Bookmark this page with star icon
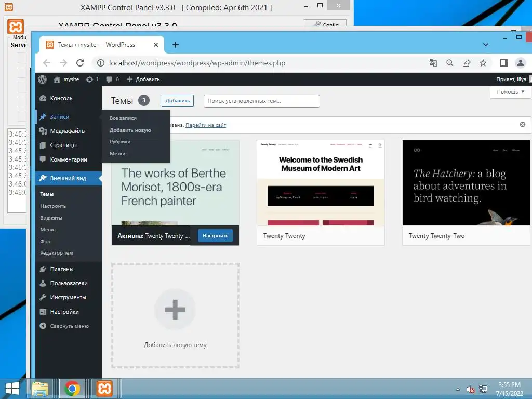The image size is (532, 399). point(483,63)
